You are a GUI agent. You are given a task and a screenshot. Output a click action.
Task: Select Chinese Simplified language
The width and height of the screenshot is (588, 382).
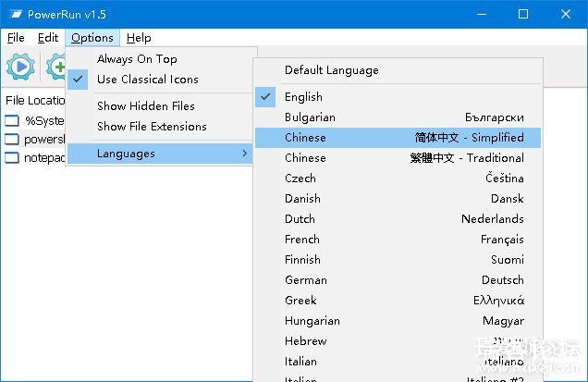[398, 138]
